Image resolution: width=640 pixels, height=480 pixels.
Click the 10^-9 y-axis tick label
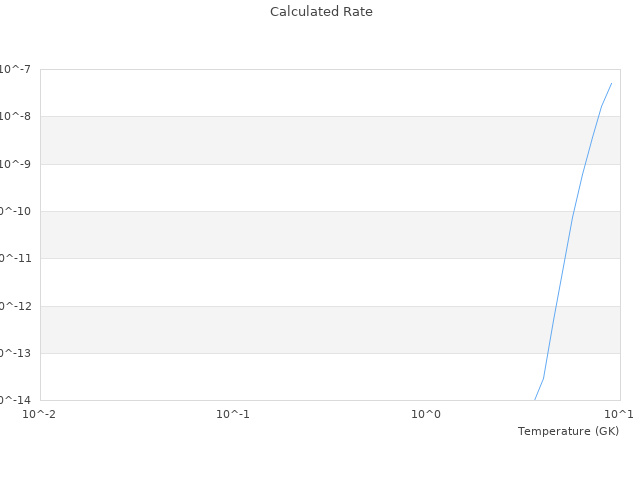click(15, 164)
